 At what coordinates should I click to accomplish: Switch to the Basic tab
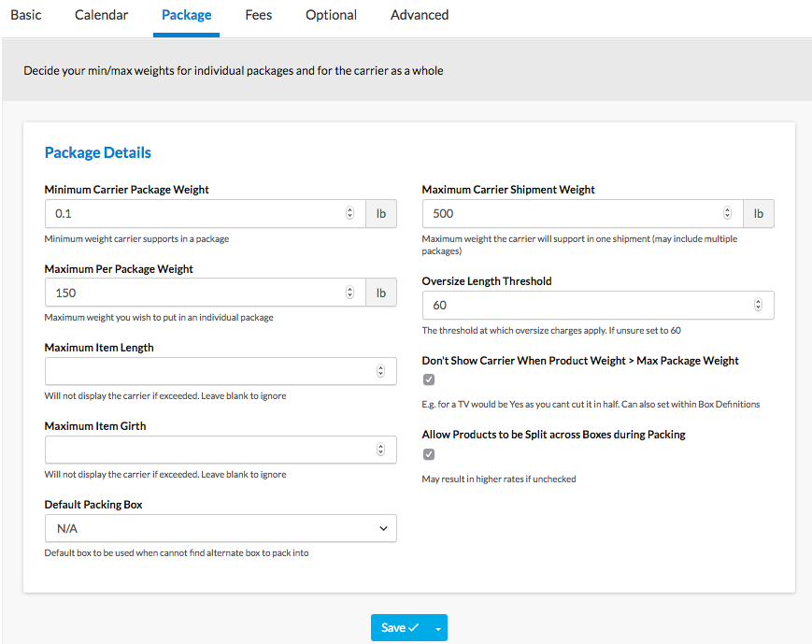click(x=26, y=15)
